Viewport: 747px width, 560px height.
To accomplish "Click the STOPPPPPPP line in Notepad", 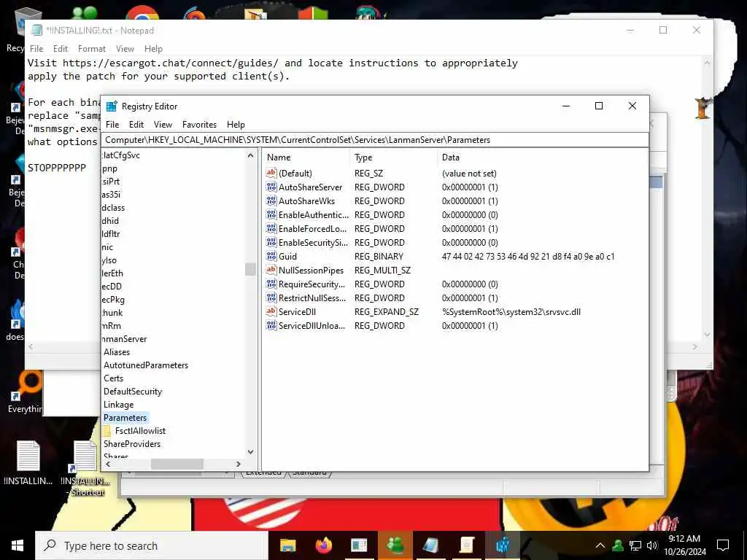I will (x=57, y=168).
